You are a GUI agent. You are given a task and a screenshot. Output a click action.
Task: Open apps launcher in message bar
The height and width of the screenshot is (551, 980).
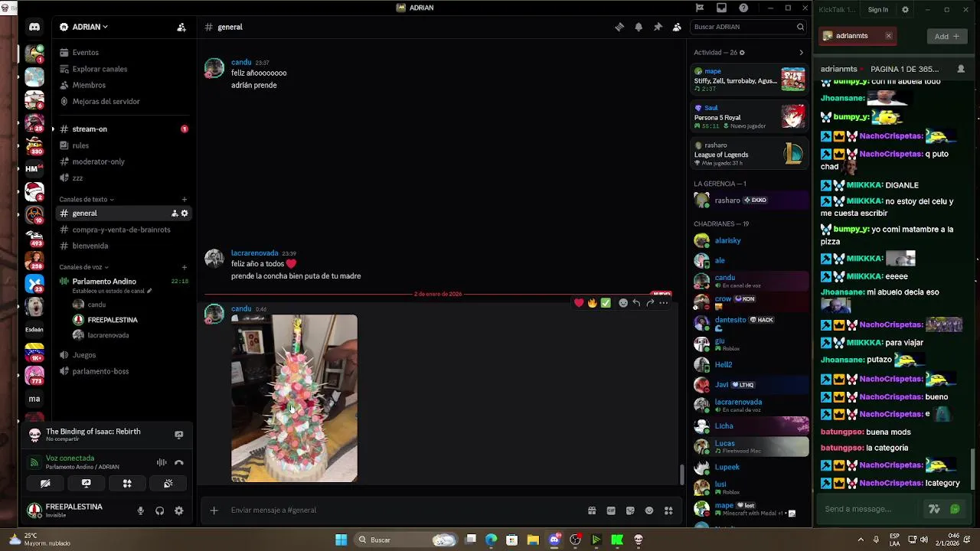668,510
